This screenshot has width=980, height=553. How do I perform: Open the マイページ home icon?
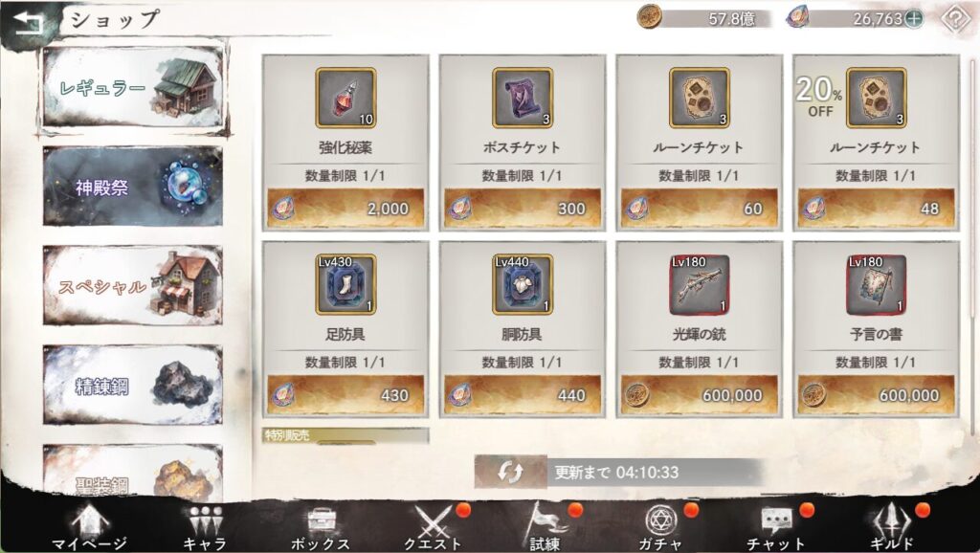click(90, 526)
